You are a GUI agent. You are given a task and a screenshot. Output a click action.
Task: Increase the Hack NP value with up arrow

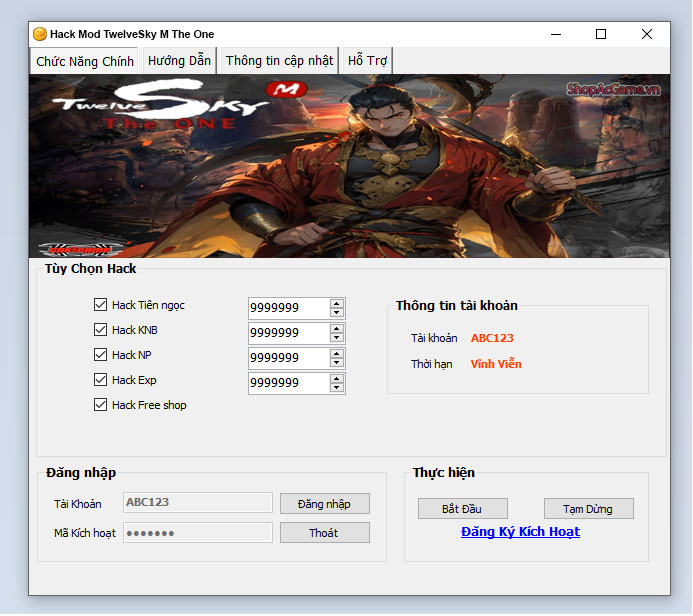click(x=337, y=354)
